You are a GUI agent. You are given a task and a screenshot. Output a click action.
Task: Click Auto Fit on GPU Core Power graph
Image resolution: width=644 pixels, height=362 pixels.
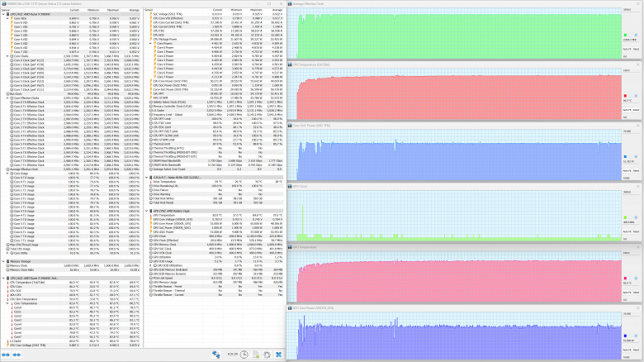627,350
